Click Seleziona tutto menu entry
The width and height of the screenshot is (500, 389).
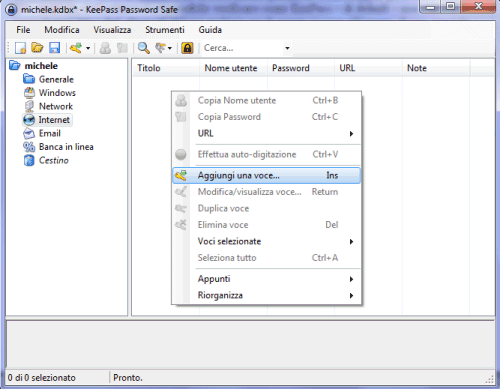267,258
